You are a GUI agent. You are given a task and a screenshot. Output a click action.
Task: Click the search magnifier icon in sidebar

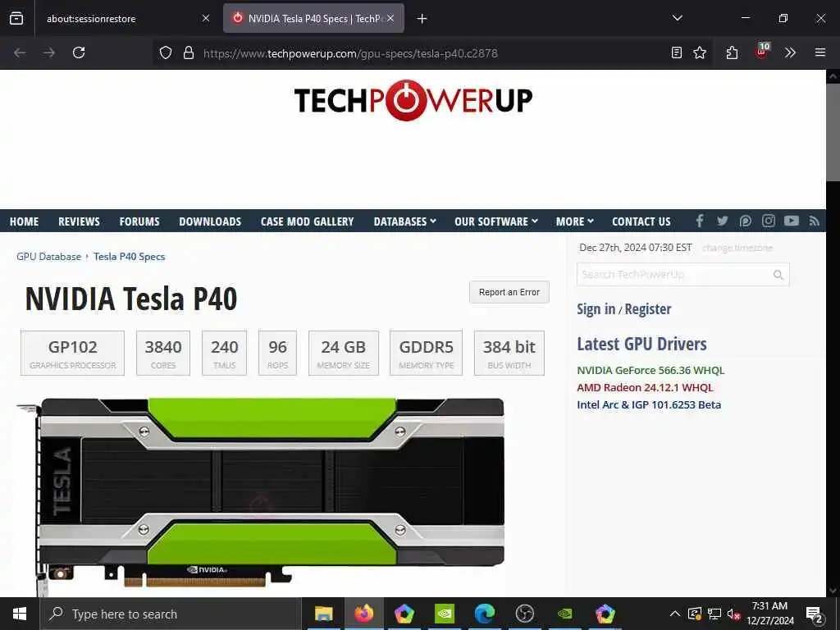click(x=778, y=275)
